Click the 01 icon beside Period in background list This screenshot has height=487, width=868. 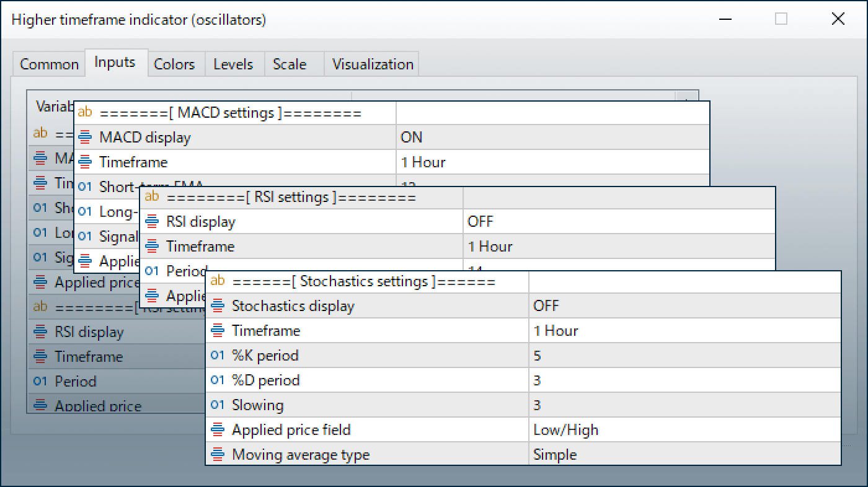point(40,381)
